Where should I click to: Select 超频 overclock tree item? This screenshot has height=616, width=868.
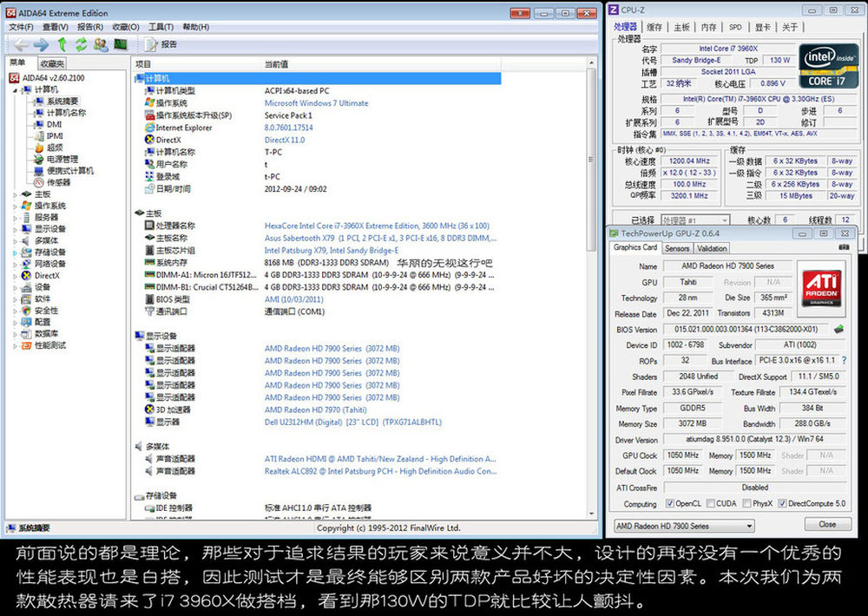[x=55, y=147]
